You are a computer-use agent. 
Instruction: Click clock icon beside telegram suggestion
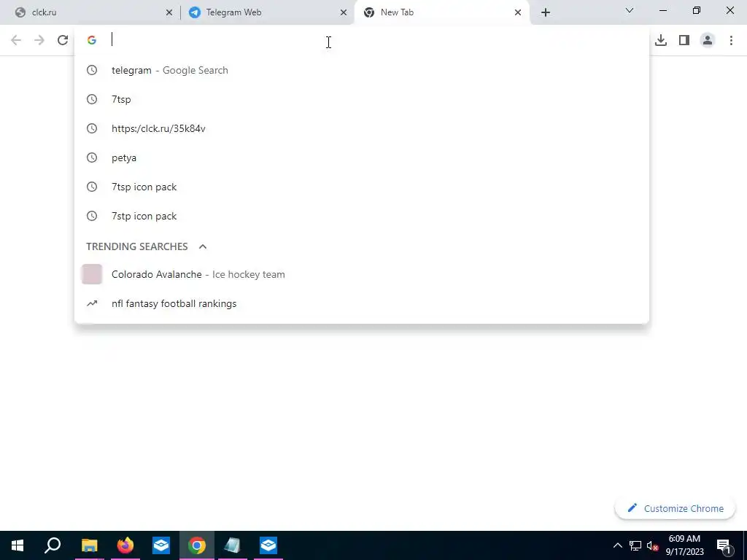click(x=92, y=71)
